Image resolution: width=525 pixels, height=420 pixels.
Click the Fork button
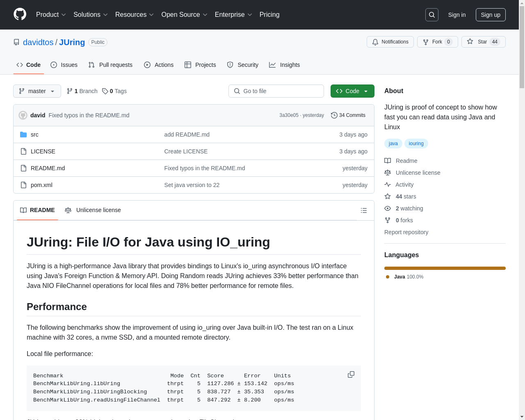(x=437, y=42)
